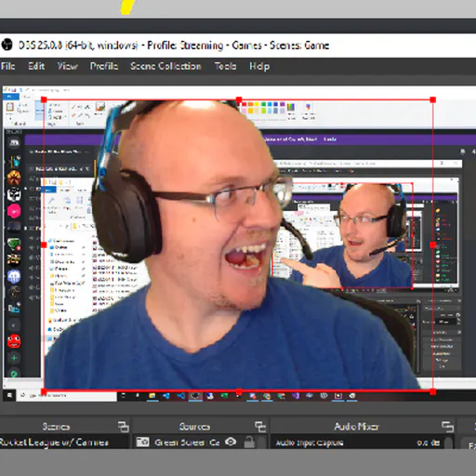Toggle the lock on Green Screen source
Screen dimensions: 476x476
[x=249, y=443]
